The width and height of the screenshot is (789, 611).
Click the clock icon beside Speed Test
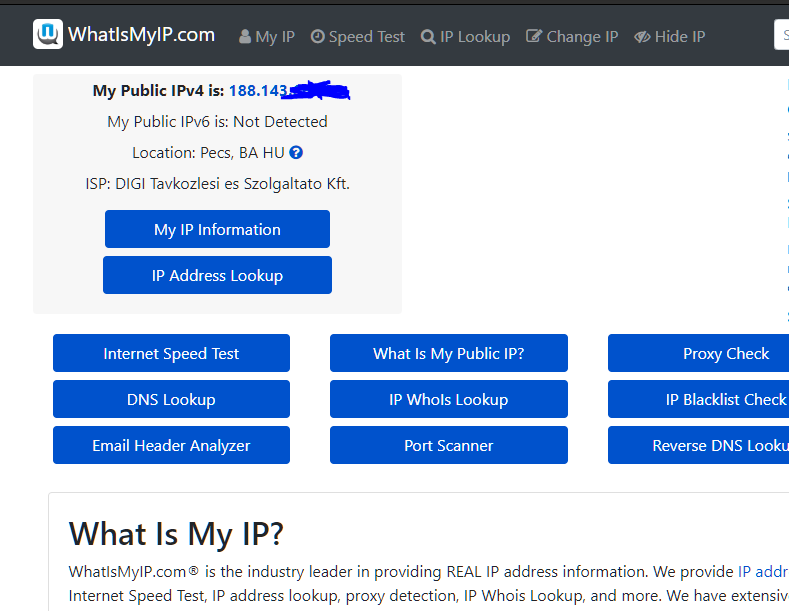coord(318,37)
